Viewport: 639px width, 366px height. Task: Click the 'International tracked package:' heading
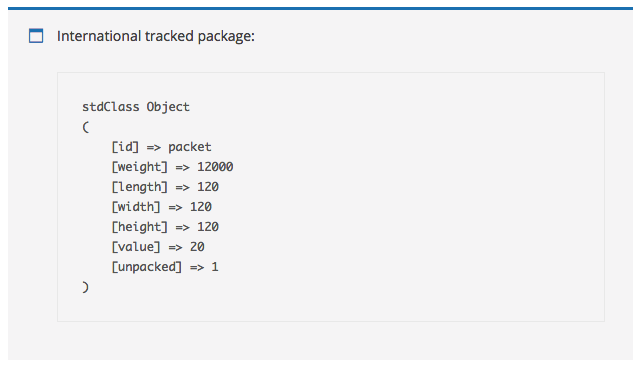[x=156, y=36]
